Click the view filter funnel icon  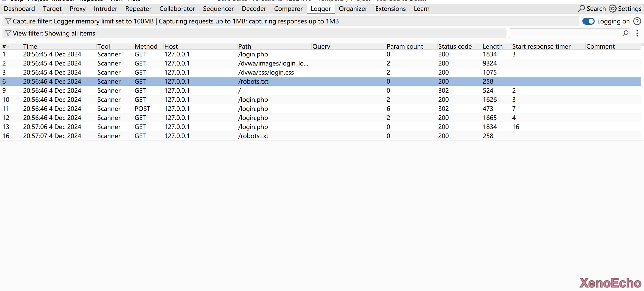pyautogui.click(x=8, y=34)
